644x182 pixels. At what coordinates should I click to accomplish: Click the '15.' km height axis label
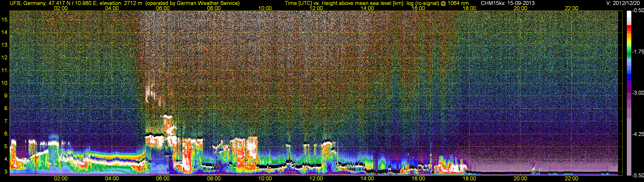[5, 19]
